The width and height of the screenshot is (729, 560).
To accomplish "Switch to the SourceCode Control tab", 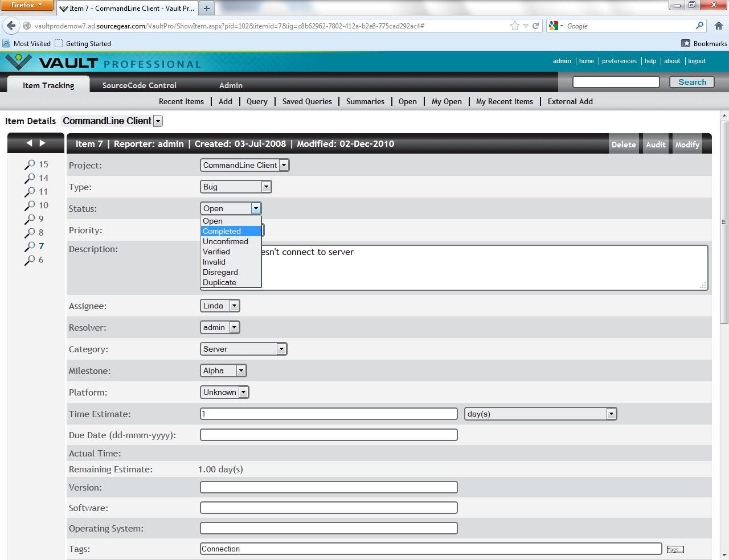I will (x=140, y=85).
